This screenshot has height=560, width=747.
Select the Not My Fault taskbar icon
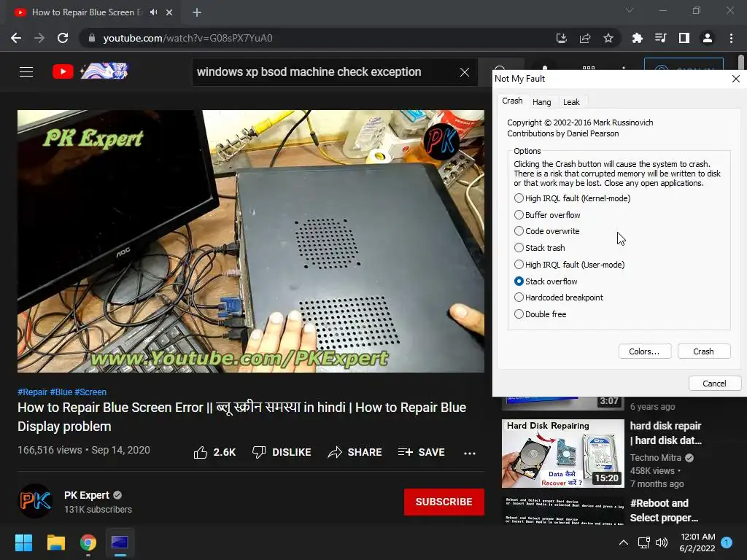120,542
